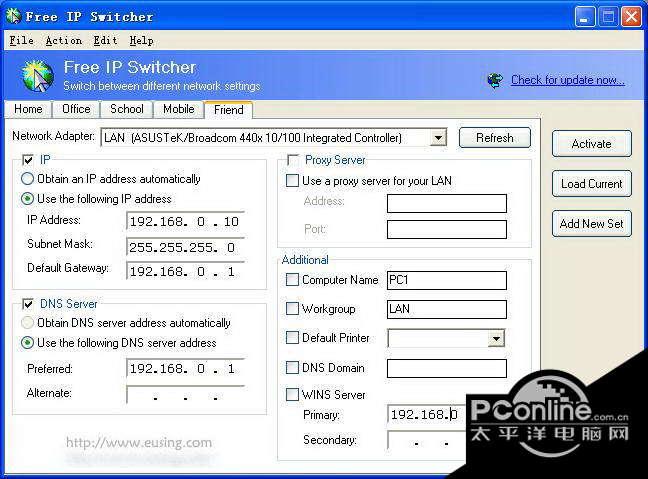648x479 pixels.
Task: Click the Default Gateway field
Action: tap(185, 272)
